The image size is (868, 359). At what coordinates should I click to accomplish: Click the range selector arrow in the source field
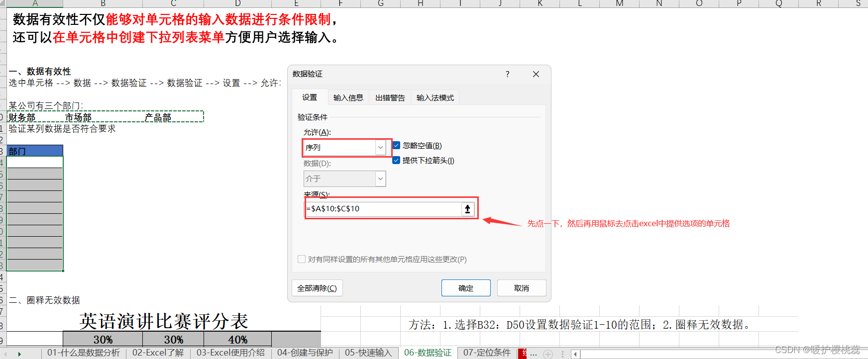click(467, 209)
